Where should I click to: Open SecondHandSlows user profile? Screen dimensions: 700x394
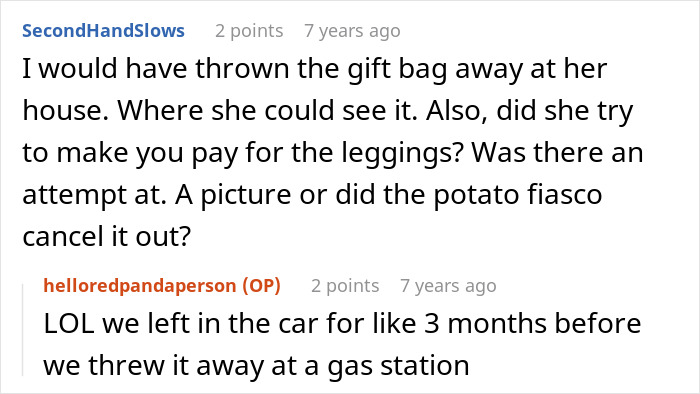point(103,31)
